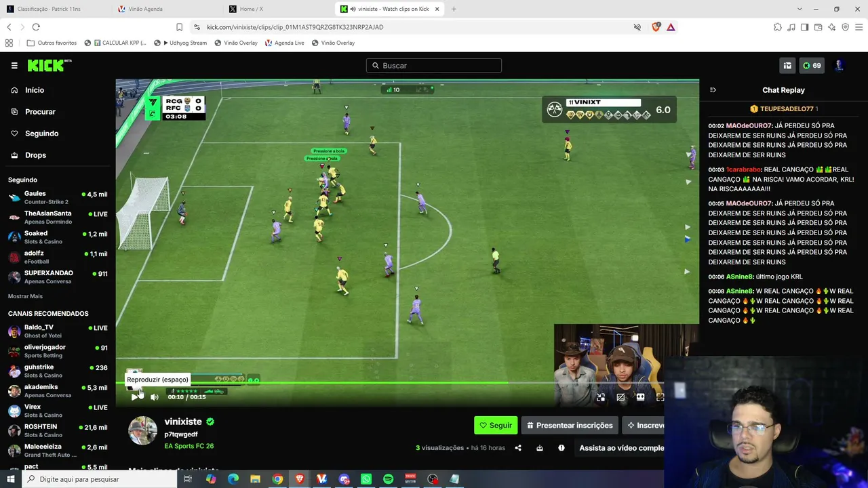This screenshot has height=488, width=868.
Task: Open TheAsianSanta channel in the sidebar
Action: coord(58,217)
